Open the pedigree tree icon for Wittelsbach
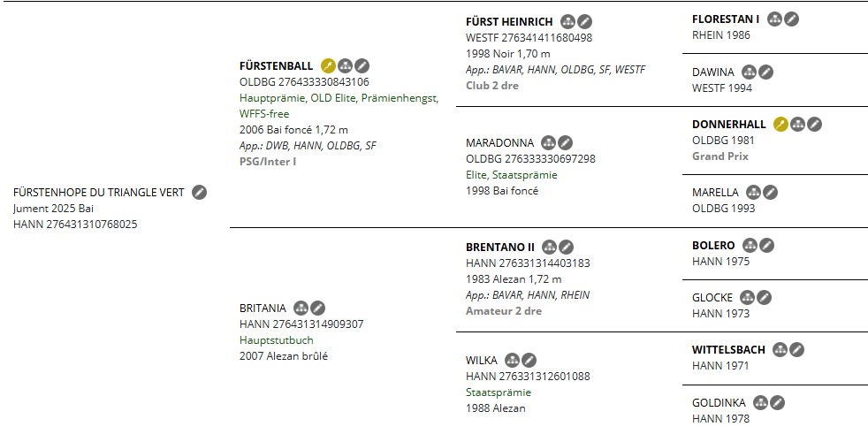This screenshot has width=868, height=442. (780, 349)
